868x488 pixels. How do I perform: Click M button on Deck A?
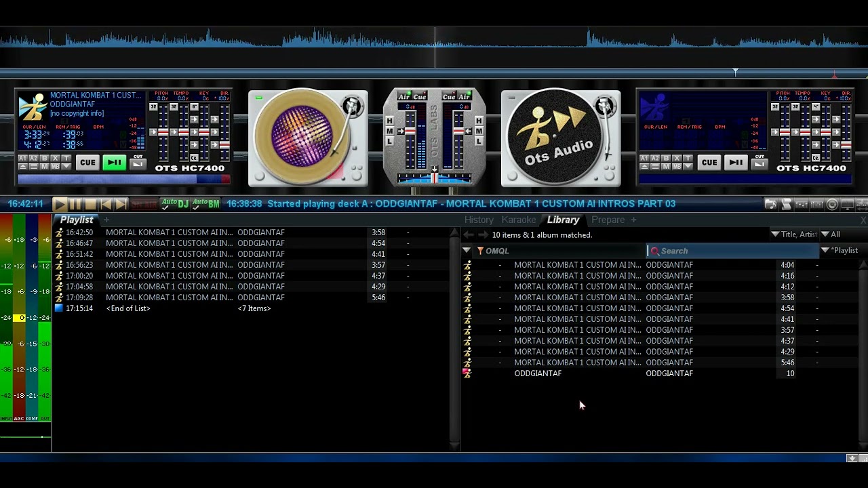click(45, 167)
